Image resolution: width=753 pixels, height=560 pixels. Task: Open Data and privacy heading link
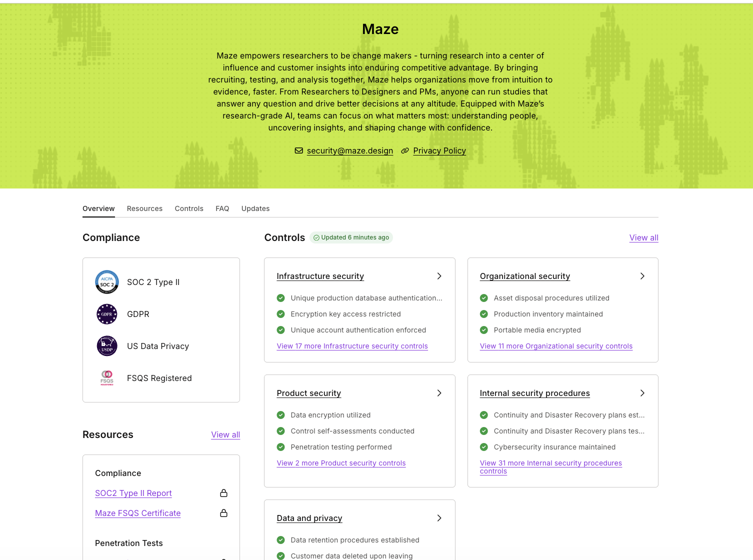tap(309, 518)
